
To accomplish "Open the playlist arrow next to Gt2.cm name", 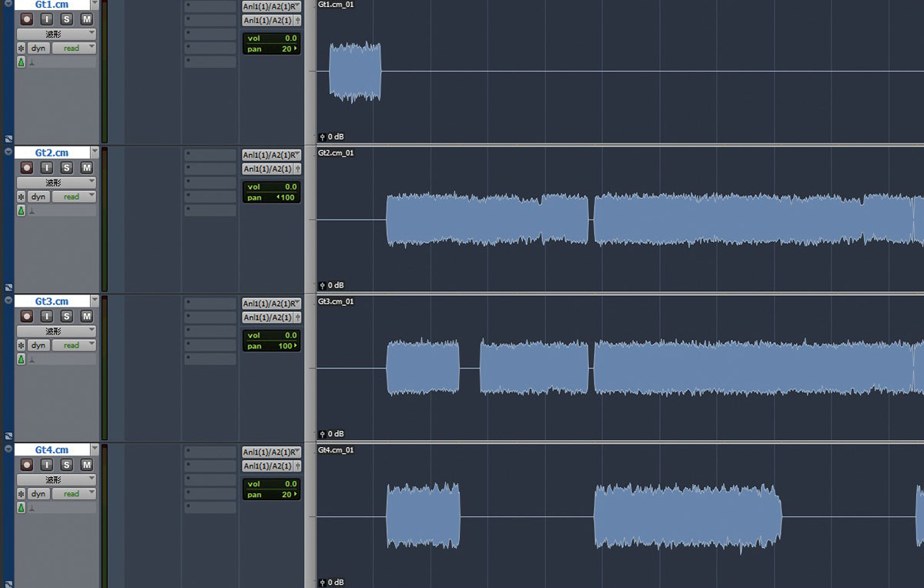I will tap(95, 153).
